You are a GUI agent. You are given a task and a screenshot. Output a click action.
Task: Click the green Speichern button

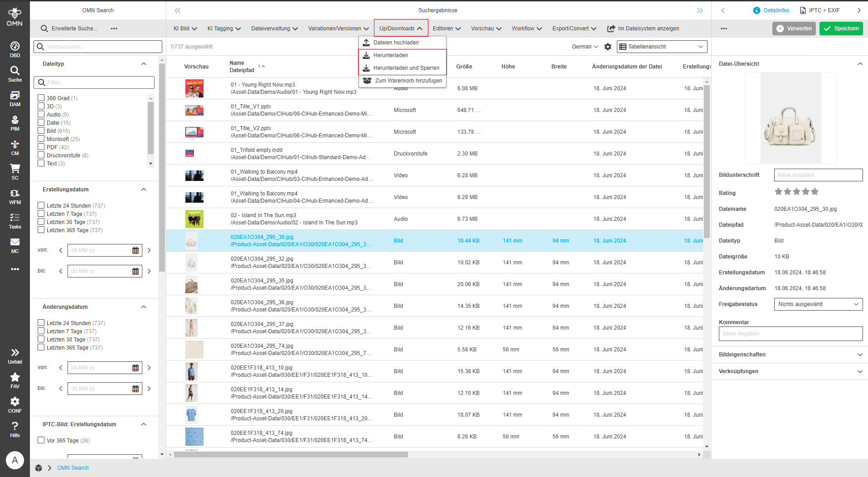tap(841, 29)
